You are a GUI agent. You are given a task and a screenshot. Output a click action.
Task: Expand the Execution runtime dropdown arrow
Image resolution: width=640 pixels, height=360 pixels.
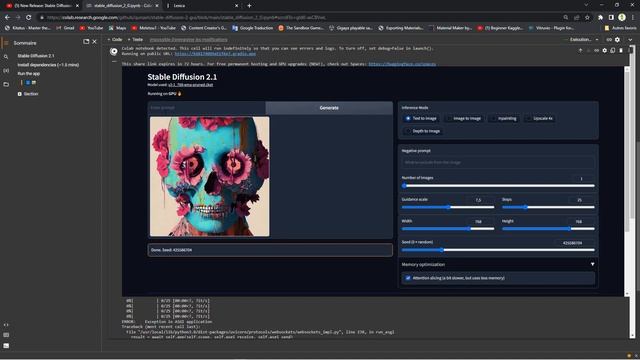tap(597, 40)
